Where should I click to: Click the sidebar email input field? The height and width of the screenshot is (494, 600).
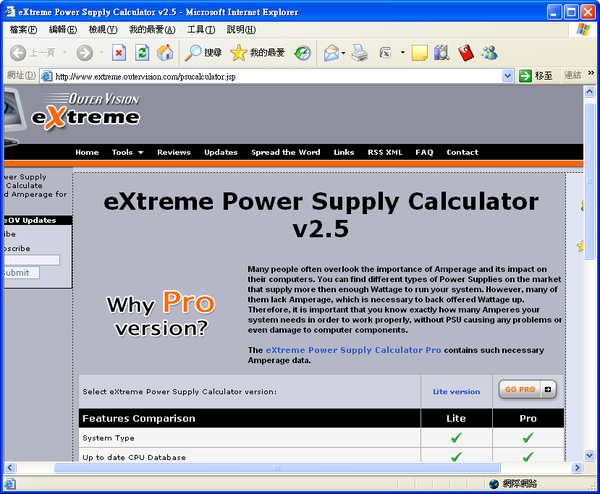click(x=32, y=260)
